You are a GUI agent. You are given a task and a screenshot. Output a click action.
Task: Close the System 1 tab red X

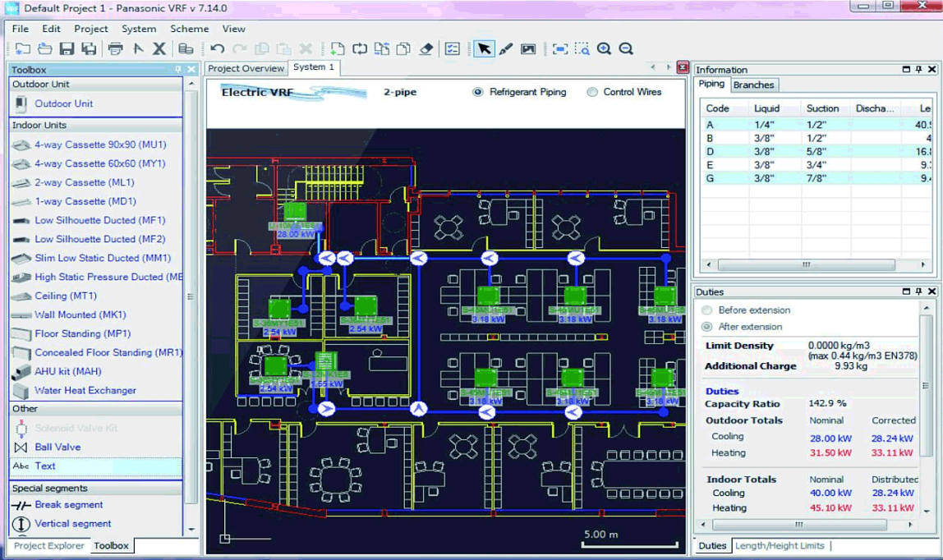point(683,67)
